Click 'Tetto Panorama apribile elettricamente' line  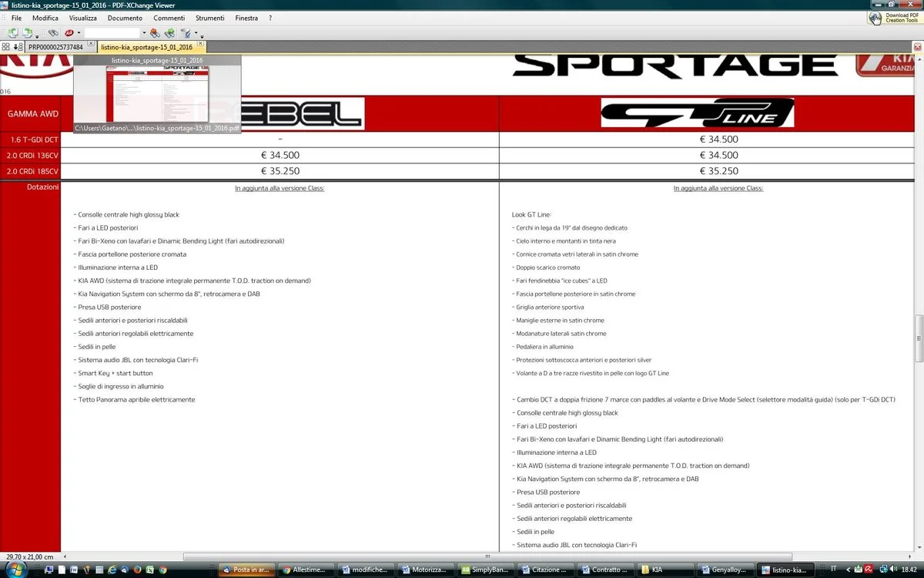click(x=135, y=400)
